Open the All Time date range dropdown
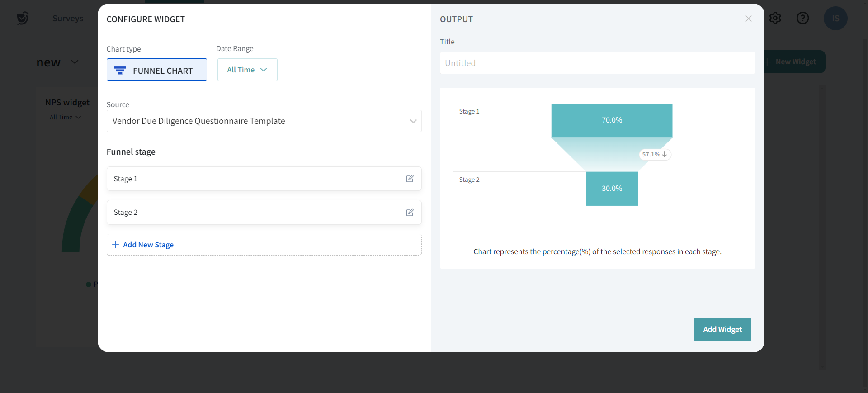The width and height of the screenshot is (868, 393). (247, 70)
